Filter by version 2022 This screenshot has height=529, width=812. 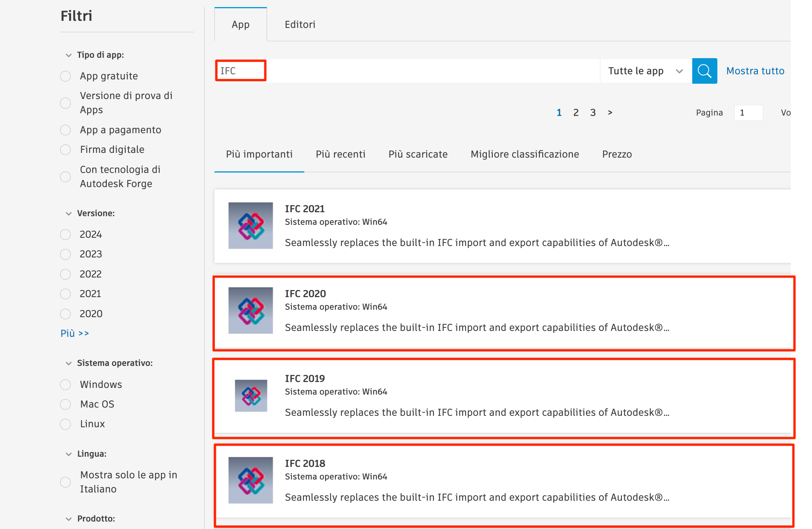pyautogui.click(x=66, y=274)
